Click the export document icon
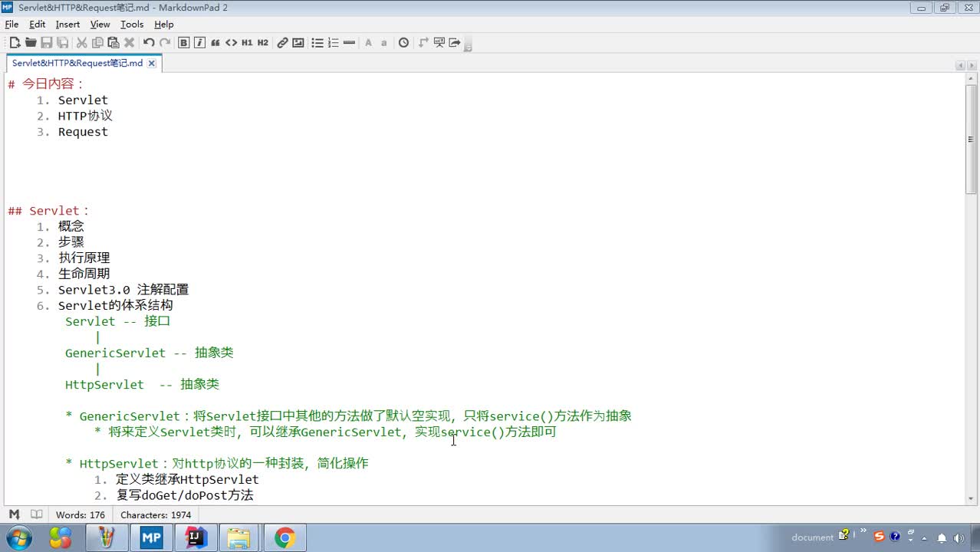980x552 pixels. point(455,43)
